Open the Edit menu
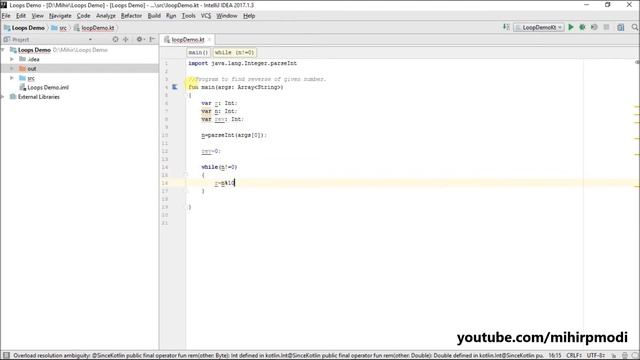640x360 pixels. pos(21,16)
